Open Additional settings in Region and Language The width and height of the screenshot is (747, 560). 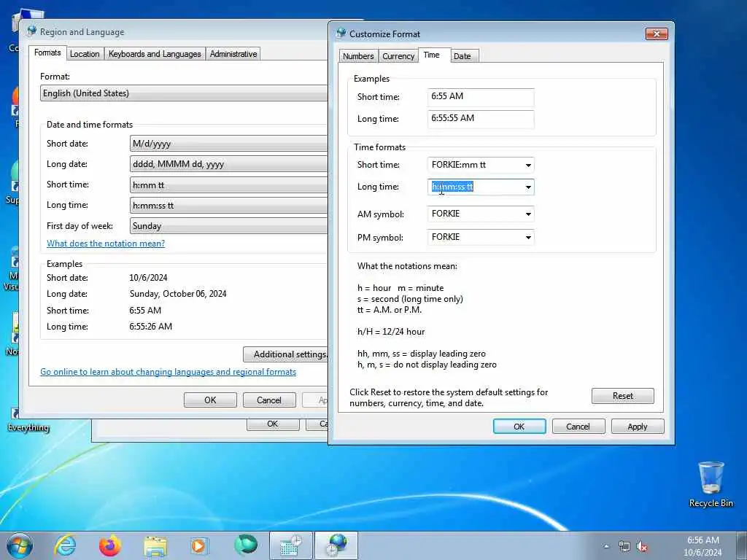(286, 355)
